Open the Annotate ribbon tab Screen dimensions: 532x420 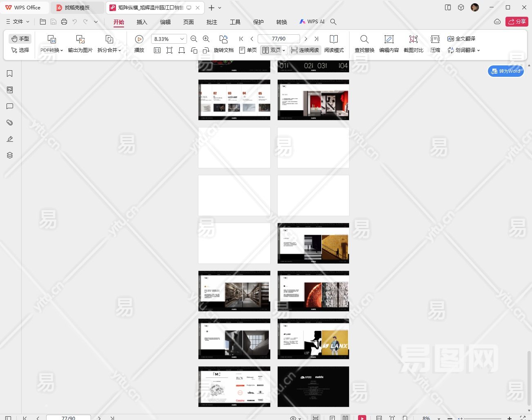pos(211,22)
